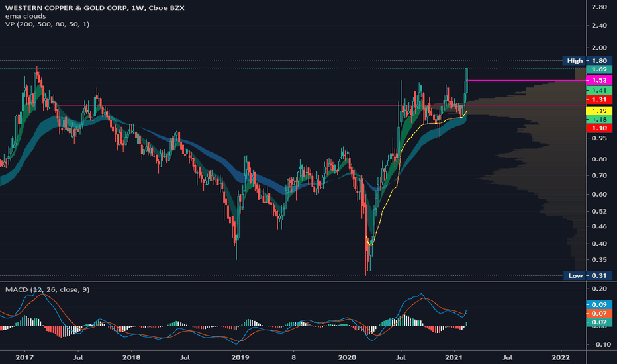Image resolution: width=617 pixels, height=364 pixels.
Task: Click the 0.60 level on price scale
Action: pos(599,195)
